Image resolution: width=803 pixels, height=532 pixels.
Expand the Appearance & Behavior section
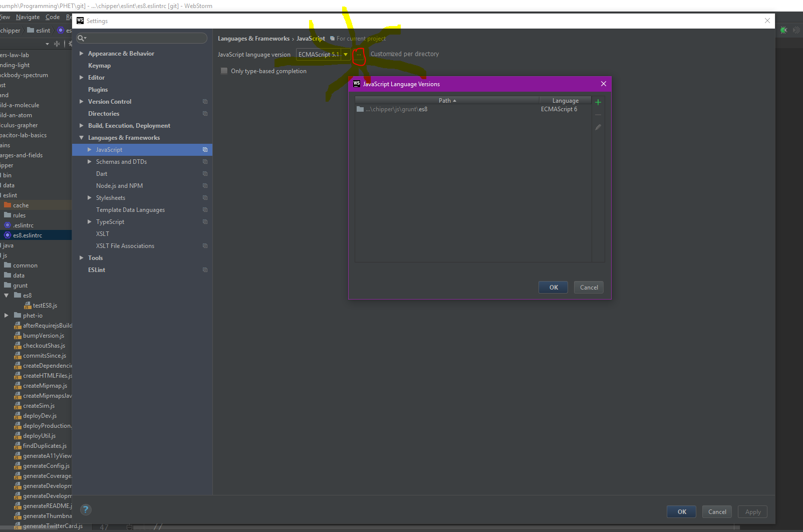[x=82, y=53]
